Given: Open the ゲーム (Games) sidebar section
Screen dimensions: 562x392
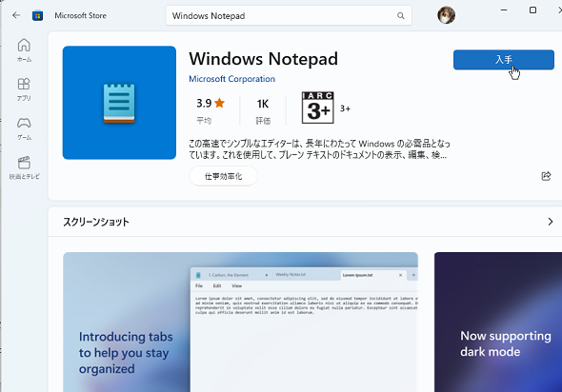Looking at the screenshot, I should point(24,128).
